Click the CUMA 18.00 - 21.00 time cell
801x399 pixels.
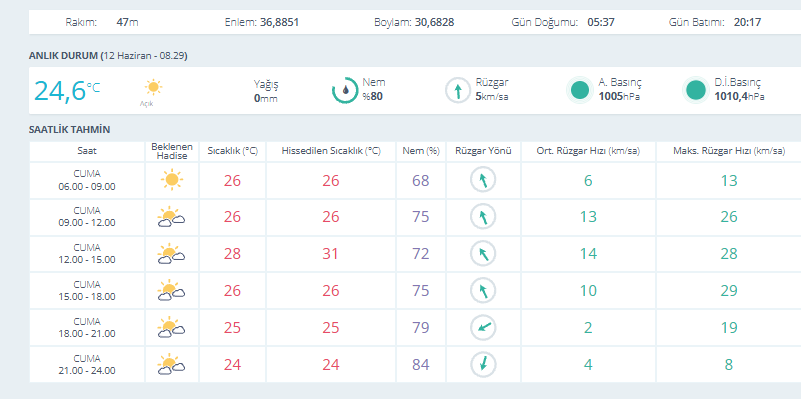[87, 327]
